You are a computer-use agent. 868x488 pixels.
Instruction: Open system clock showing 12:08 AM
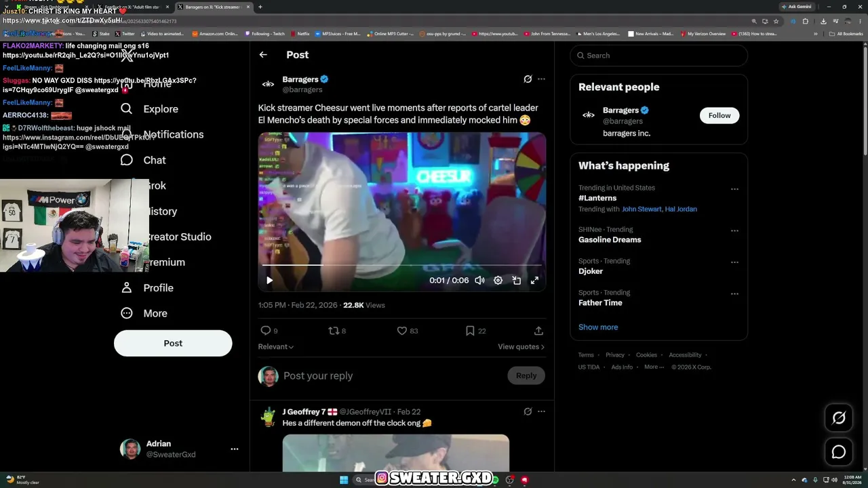[852, 480]
